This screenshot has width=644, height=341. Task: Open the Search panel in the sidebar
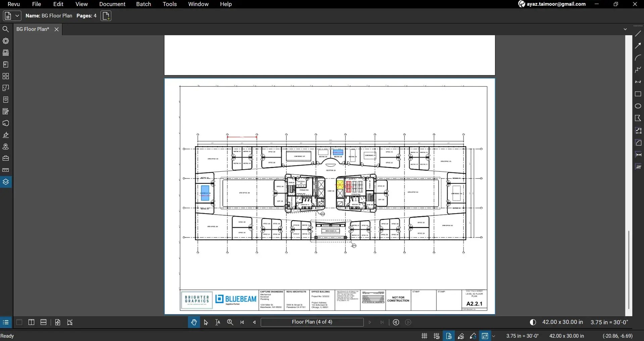[6, 29]
